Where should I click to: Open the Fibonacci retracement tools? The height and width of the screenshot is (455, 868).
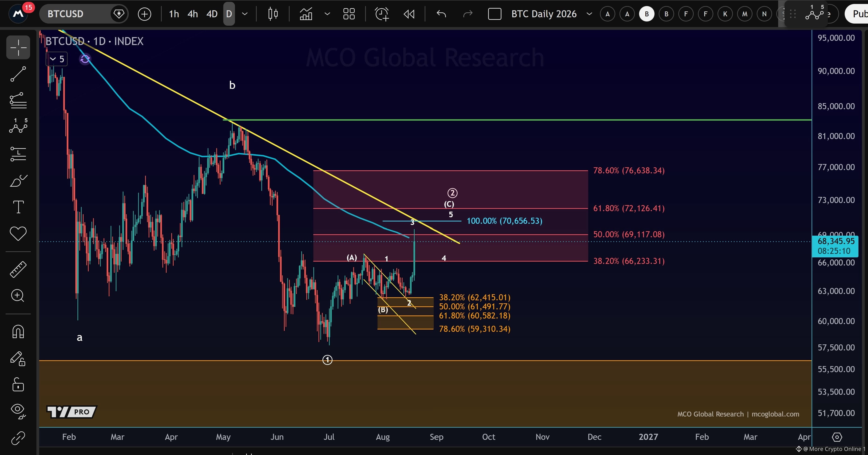(x=18, y=100)
